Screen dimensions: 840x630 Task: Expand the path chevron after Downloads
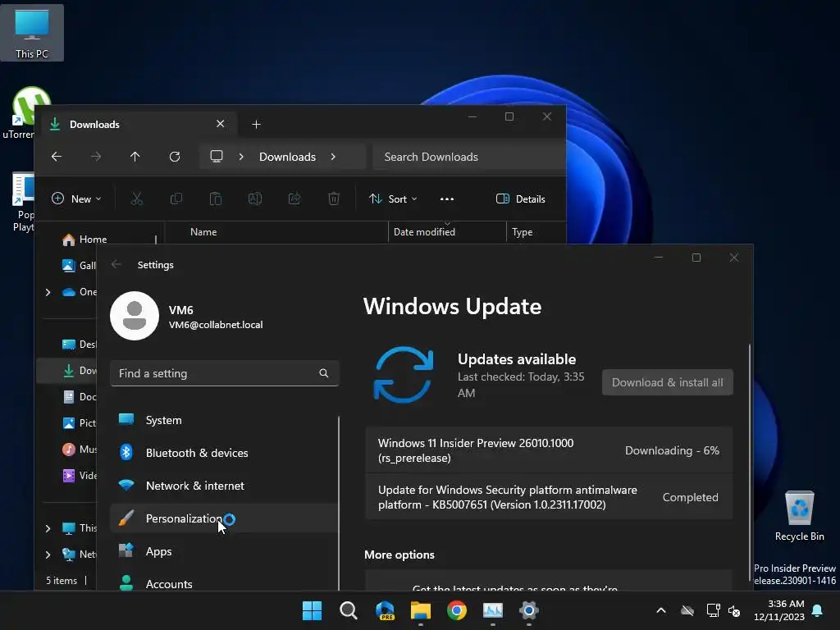click(x=333, y=157)
